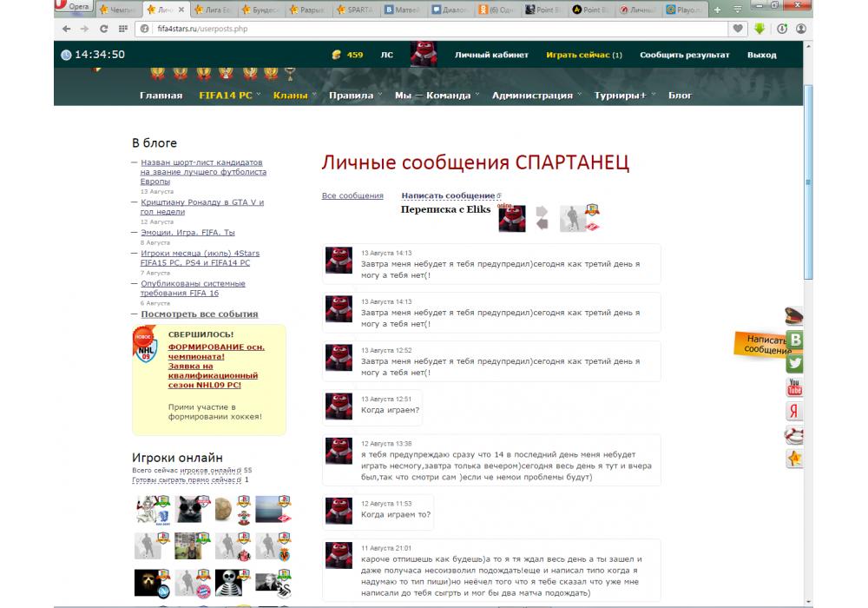This screenshot has width=868, height=608.
Task: Click the cat with sunglasses player avatar
Action: point(188,510)
